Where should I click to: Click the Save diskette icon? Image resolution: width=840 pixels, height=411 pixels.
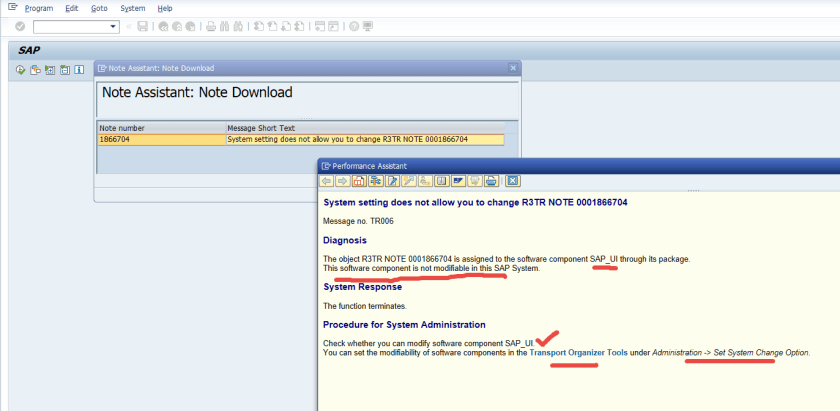click(142, 26)
